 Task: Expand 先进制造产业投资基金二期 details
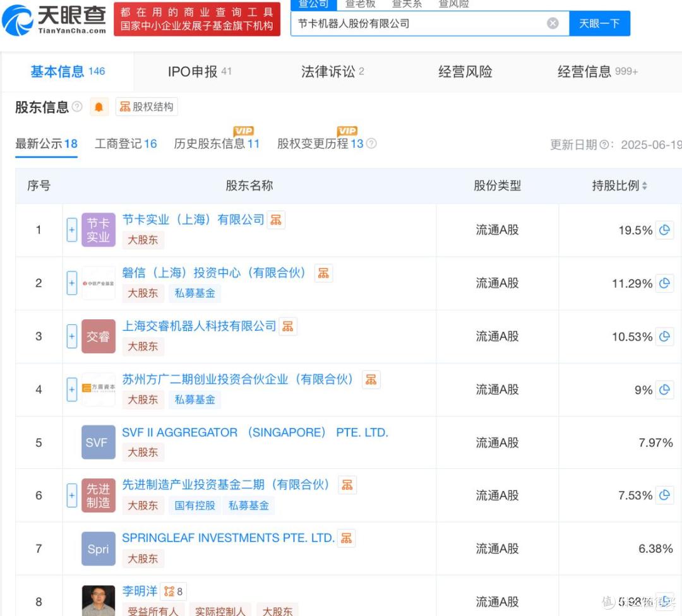[71, 496]
